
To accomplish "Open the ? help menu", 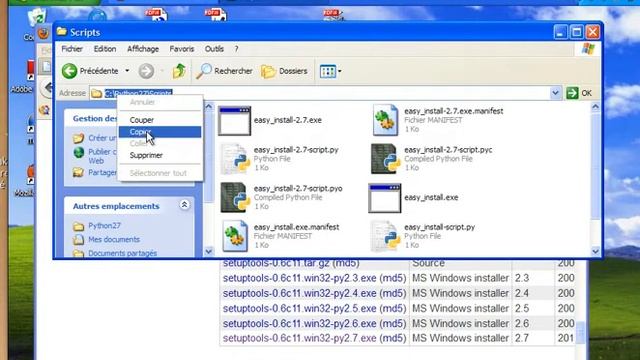I will coord(236,49).
